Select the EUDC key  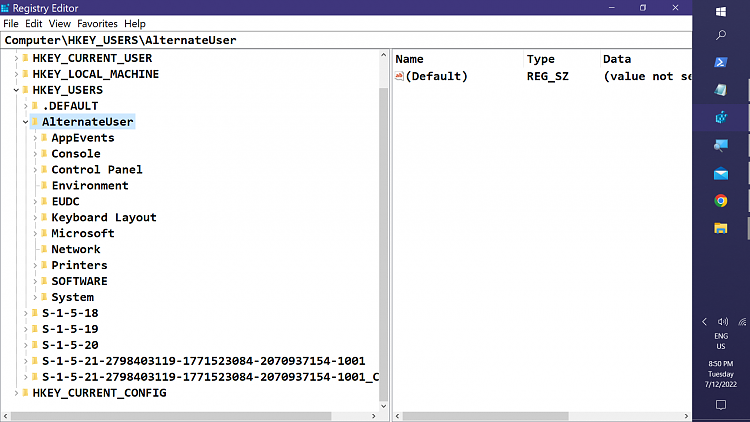coord(66,201)
